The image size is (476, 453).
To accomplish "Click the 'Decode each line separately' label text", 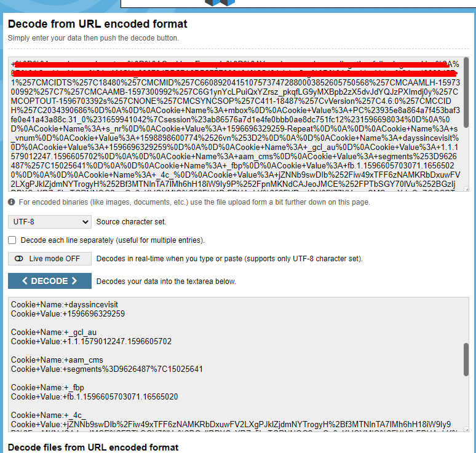I will pos(113,240).
